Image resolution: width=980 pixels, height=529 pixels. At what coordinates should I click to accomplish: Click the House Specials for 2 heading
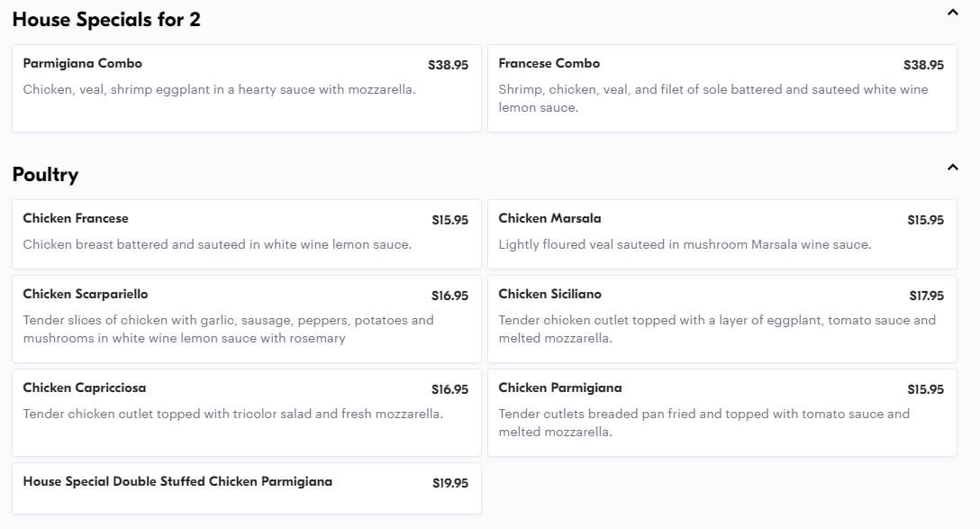tap(106, 20)
